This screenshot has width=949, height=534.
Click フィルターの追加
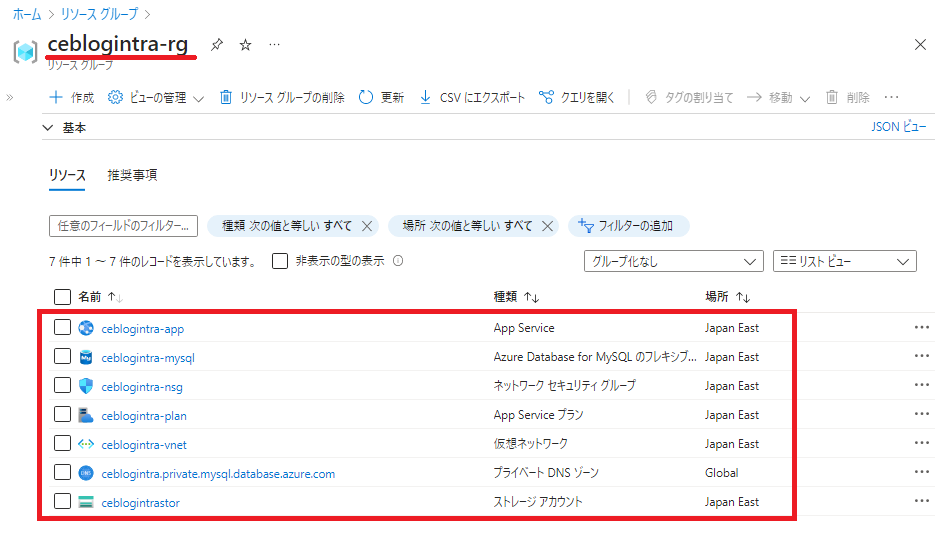(x=628, y=226)
